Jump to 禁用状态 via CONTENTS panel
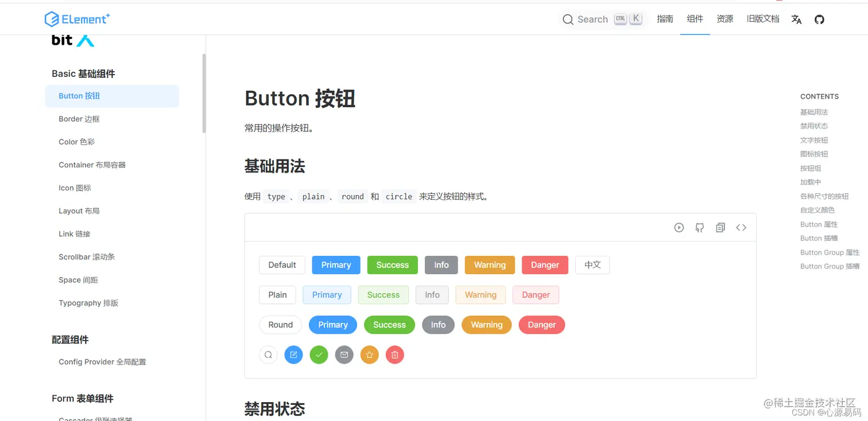The height and width of the screenshot is (421, 868). click(x=813, y=126)
